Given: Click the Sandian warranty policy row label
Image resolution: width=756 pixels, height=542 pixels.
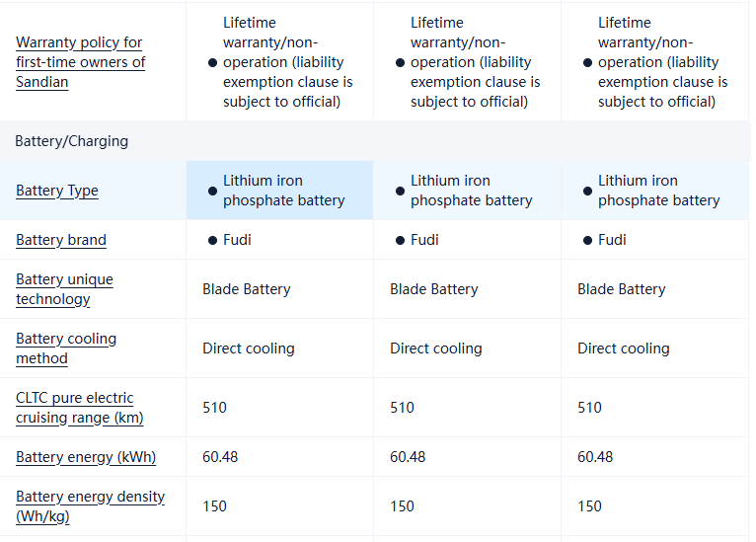Looking at the screenshot, I should 80,62.
